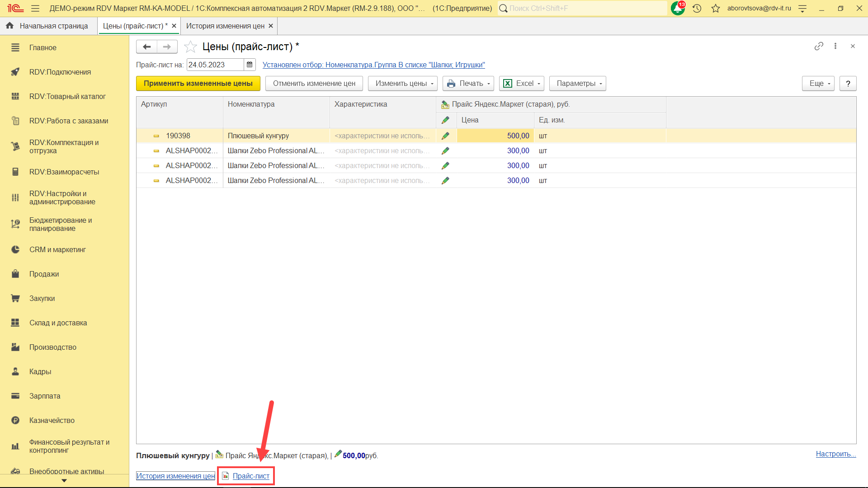868x488 pixels.
Task: Click the pencil icon in kangaroo row
Action: (x=445, y=136)
